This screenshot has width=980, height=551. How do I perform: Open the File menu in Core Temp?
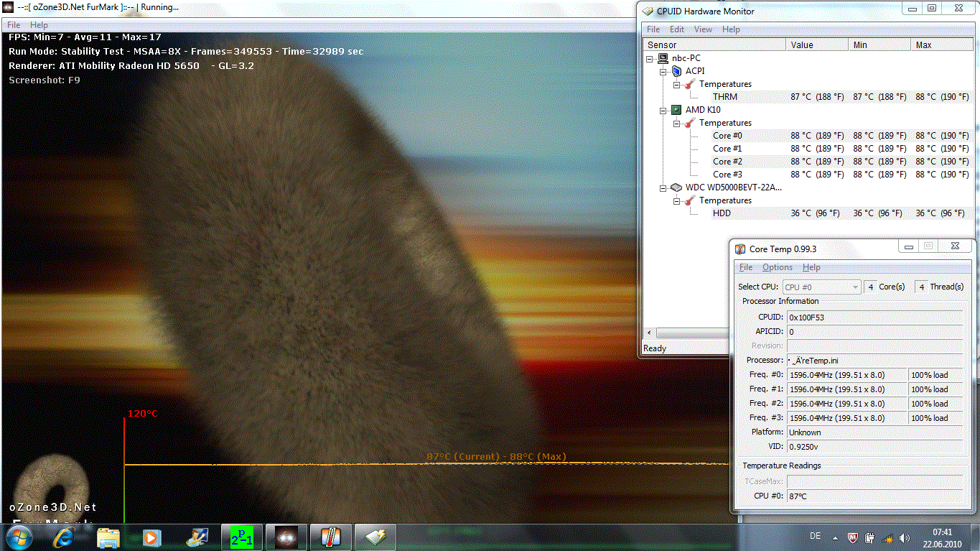(x=746, y=267)
